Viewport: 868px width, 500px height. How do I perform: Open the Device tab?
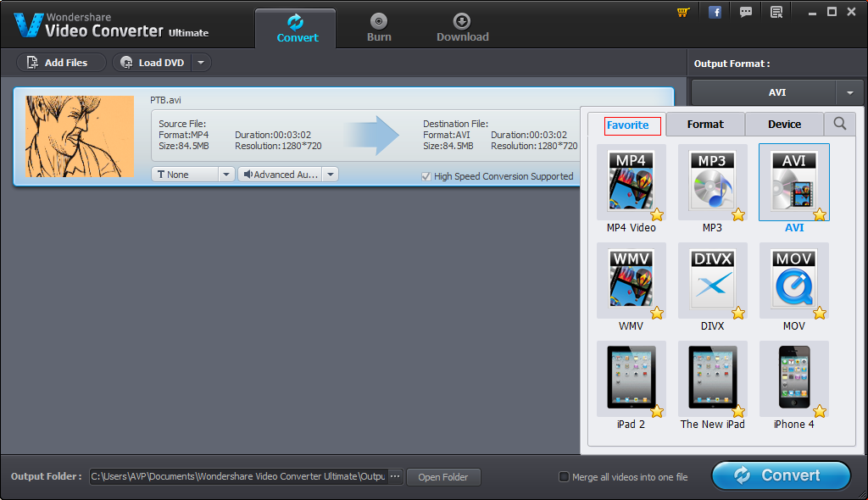(x=784, y=124)
